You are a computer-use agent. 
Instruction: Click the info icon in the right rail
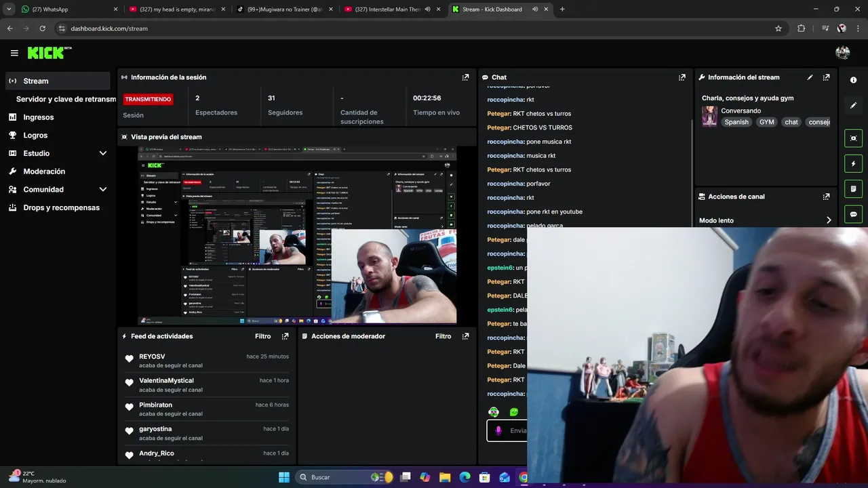coord(853,80)
